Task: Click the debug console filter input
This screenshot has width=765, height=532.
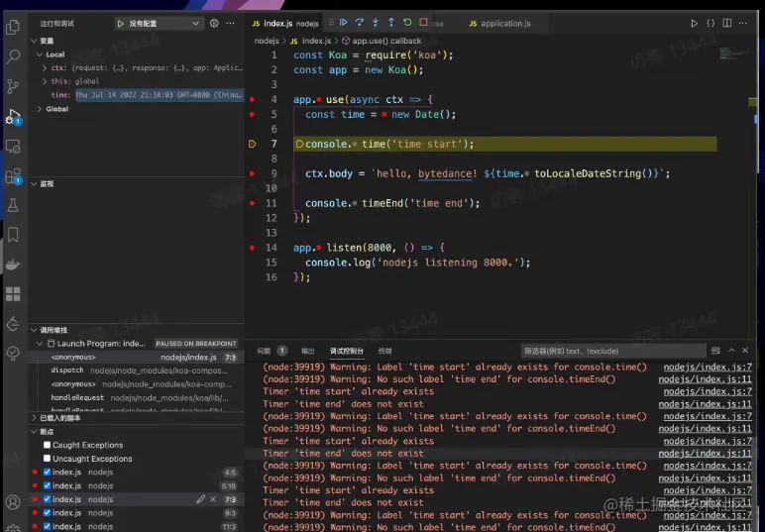Action: (x=614, y=351)
